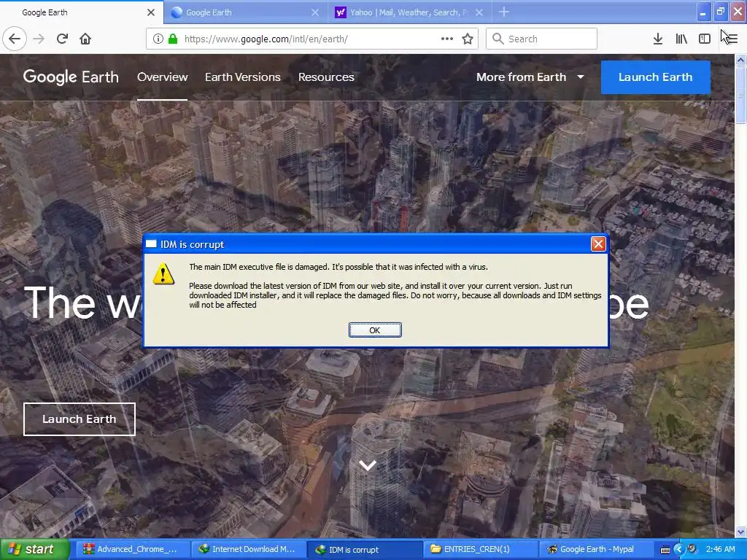Open the browser home page icon

85,39
